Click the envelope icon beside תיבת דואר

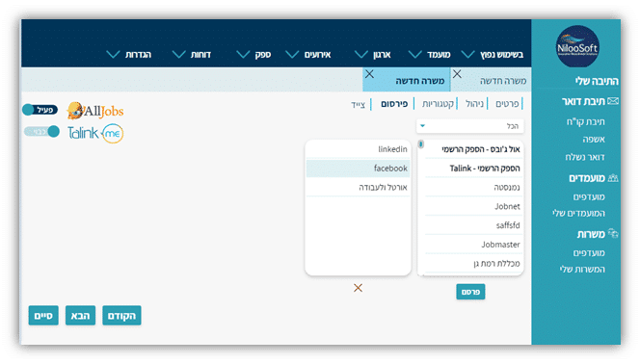(613, 101)
